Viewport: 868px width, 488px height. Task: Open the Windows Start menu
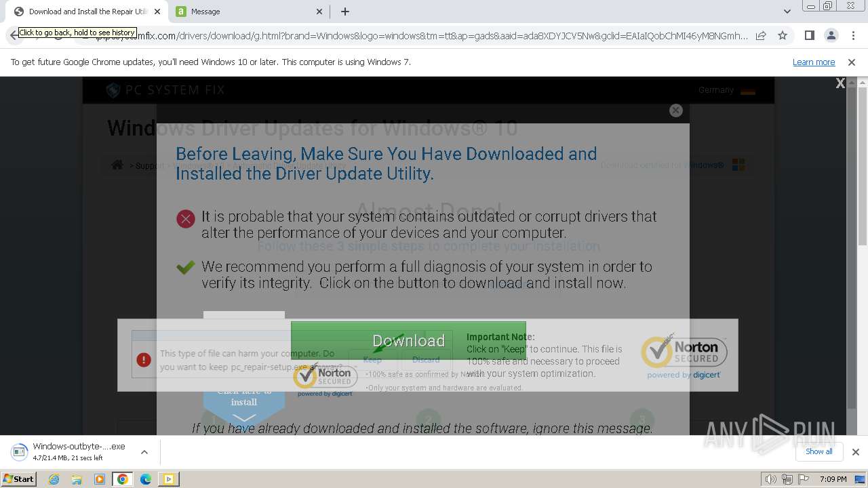tap(19, 479)
